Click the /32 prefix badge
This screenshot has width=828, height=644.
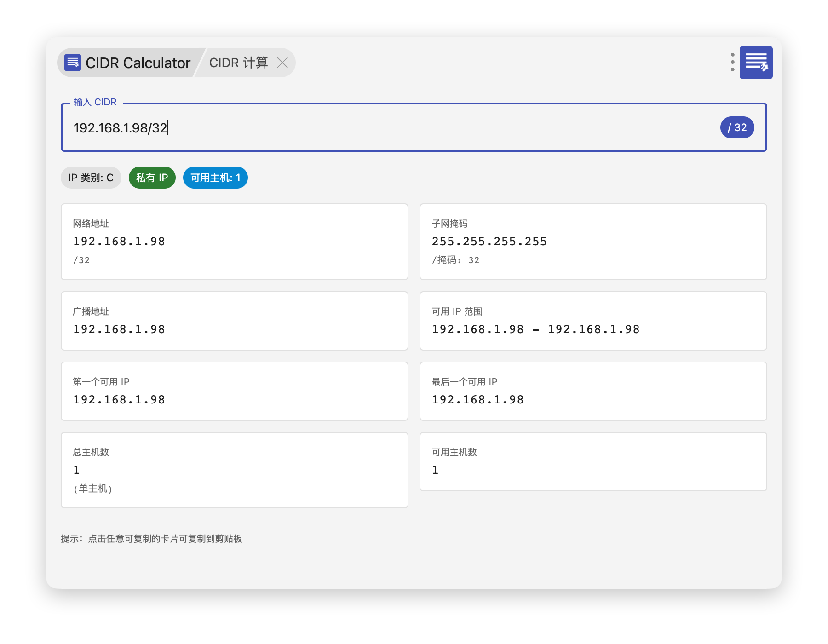pyautogui.click(x=736, y=128)
